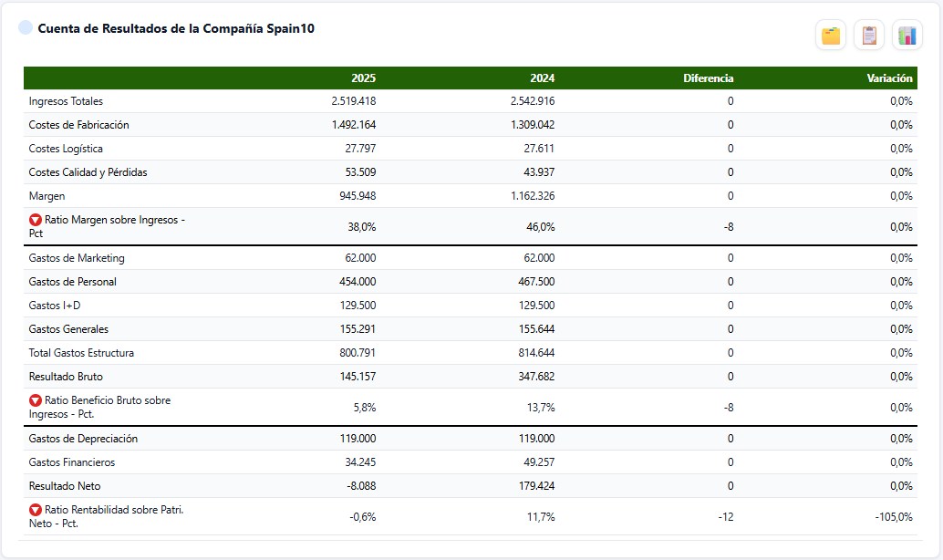Viewport: 943px width, 560px height.
Task: Click the Costes de Fabricación value 1.492.164
Action: tap(354, 125)
